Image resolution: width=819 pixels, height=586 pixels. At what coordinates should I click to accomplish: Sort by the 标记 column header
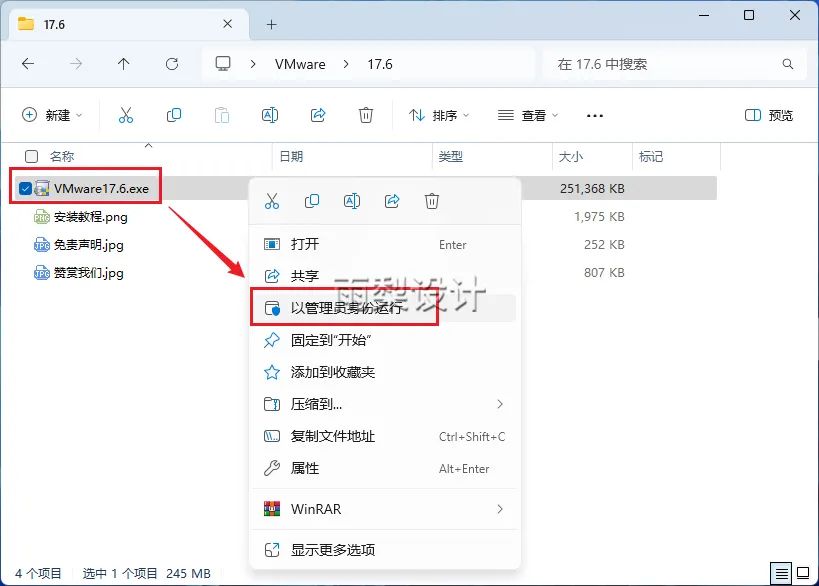tap(651, 156)
